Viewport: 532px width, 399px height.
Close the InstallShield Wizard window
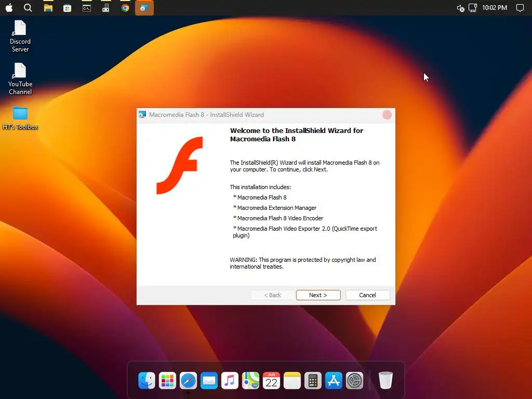(387, 115)
